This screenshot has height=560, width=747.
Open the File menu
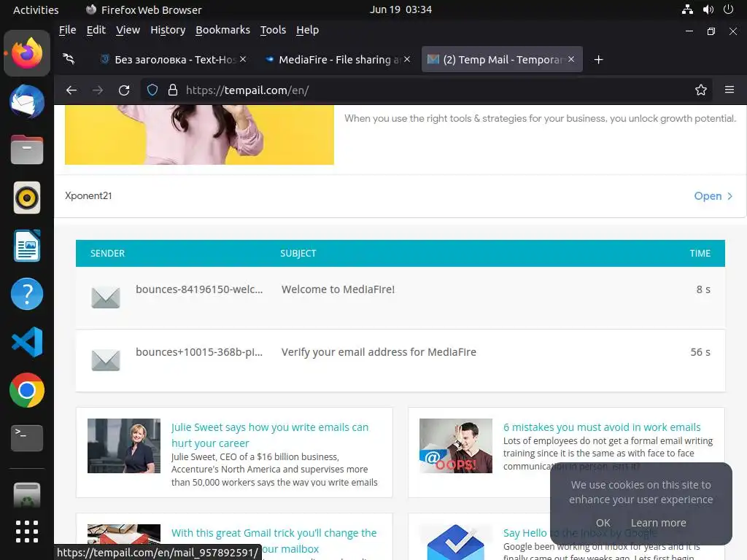(68, 30)
